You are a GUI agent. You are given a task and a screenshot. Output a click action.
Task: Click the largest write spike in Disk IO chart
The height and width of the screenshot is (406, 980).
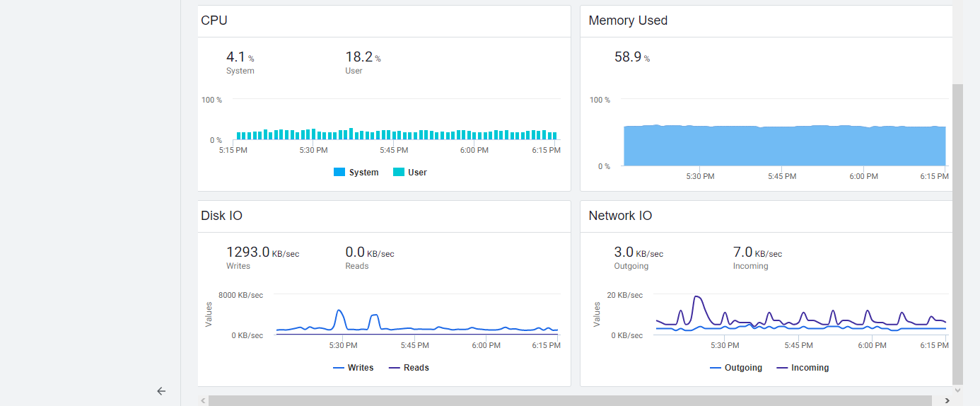(339, 311)
